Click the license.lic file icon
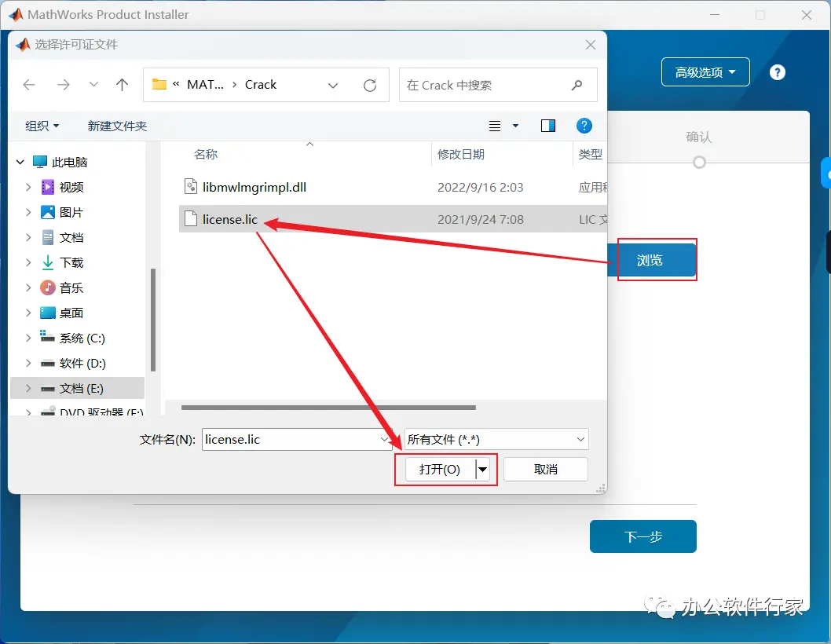 pyautogui.click(x=190, y=218)
